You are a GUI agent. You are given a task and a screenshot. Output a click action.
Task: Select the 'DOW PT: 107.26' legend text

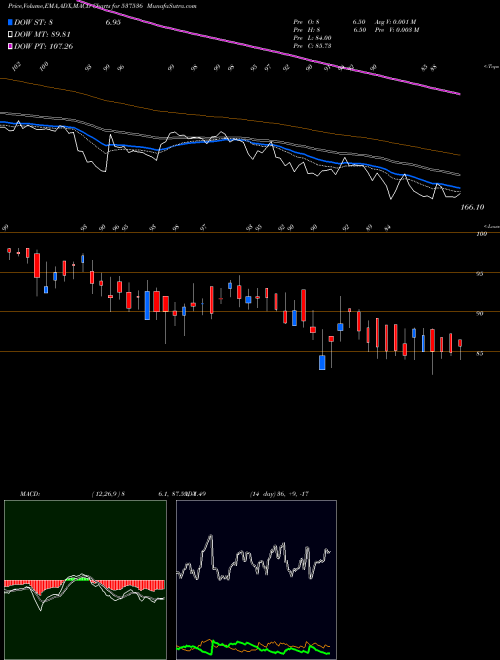[44, 46]
